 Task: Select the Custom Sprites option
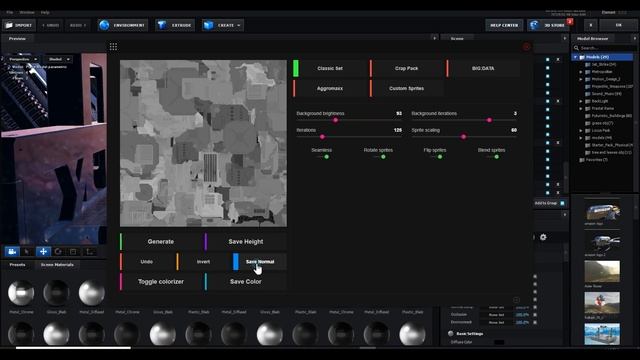tap(407, 89)
